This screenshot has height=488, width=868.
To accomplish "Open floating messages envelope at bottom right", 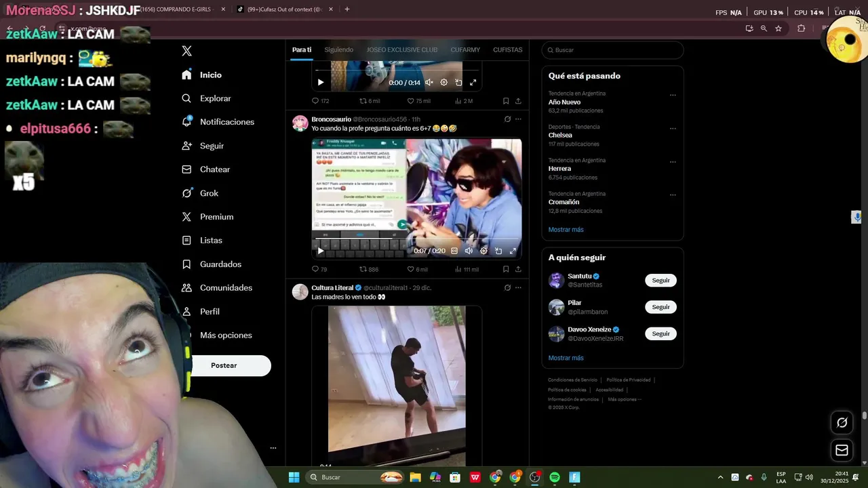I will (842, 450).
